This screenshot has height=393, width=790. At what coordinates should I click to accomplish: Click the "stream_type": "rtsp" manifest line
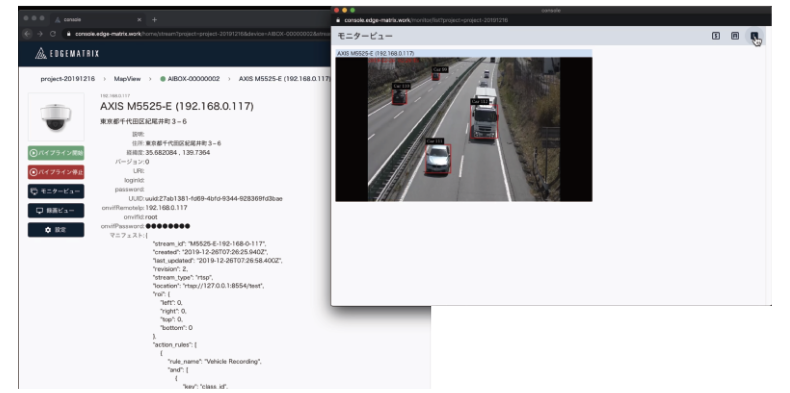click(x=183, y=277)
